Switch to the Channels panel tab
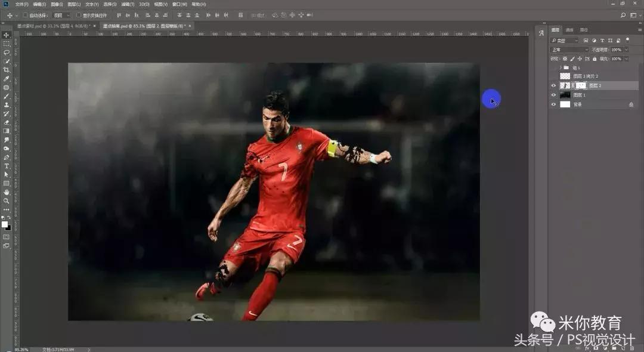This screenshot has height=352, width=644. point(569,29)
